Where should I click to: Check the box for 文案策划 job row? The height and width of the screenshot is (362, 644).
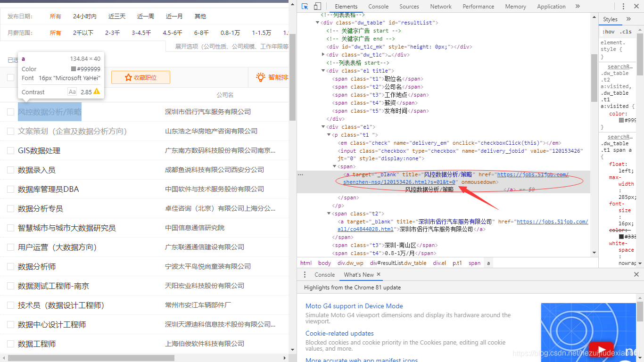click(x=11, y=131)
